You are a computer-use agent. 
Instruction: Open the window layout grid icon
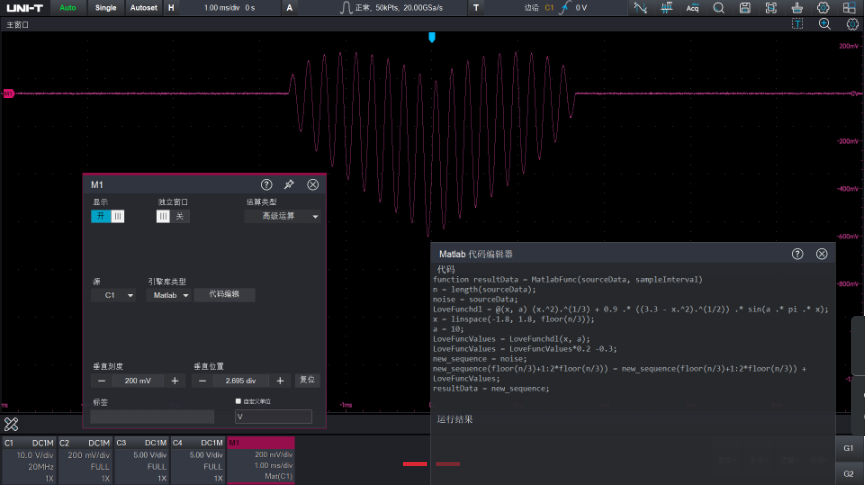coord(850,8)
